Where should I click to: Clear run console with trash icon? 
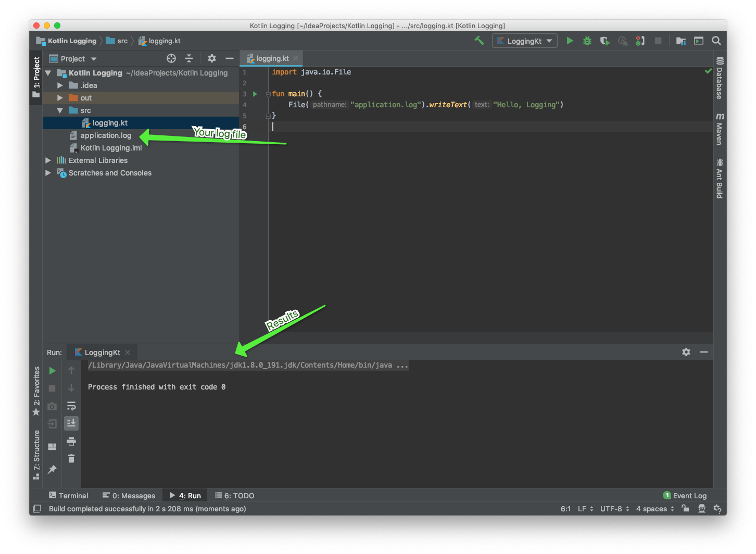point(71,458)
